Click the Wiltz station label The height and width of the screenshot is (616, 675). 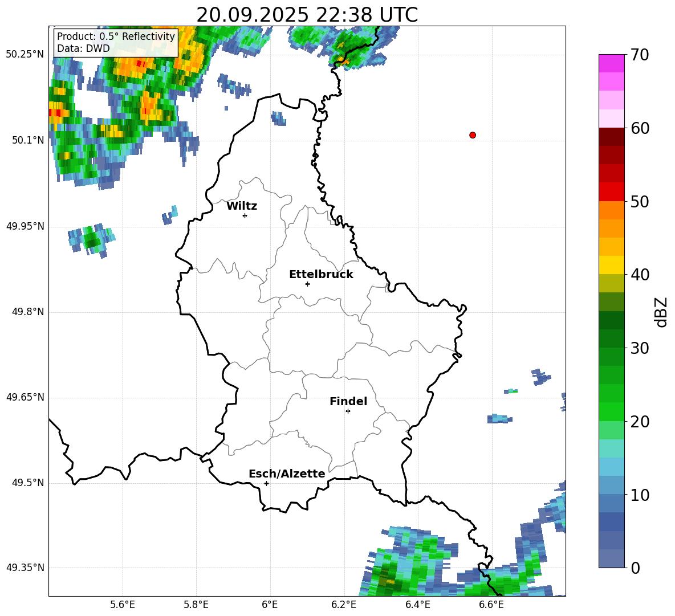click(x=242, y=206)
